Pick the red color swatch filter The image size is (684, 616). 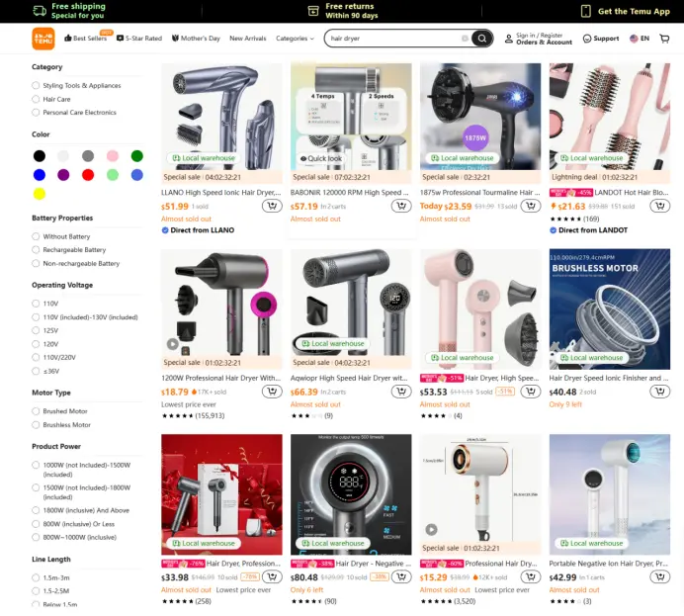pos(88,175)
